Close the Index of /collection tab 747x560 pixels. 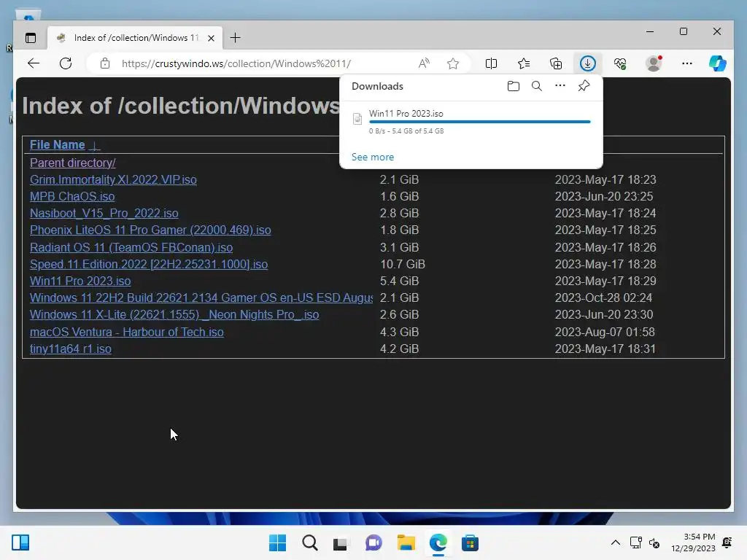[211, 38]
